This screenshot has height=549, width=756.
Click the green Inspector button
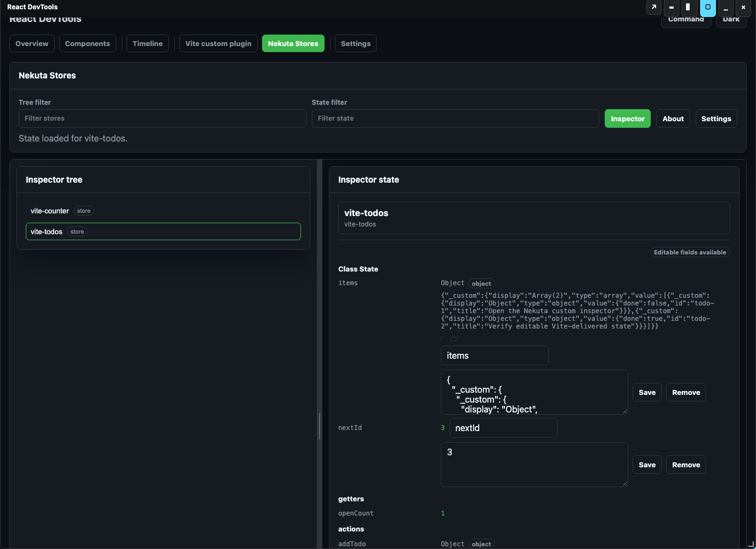pos(628,118)
